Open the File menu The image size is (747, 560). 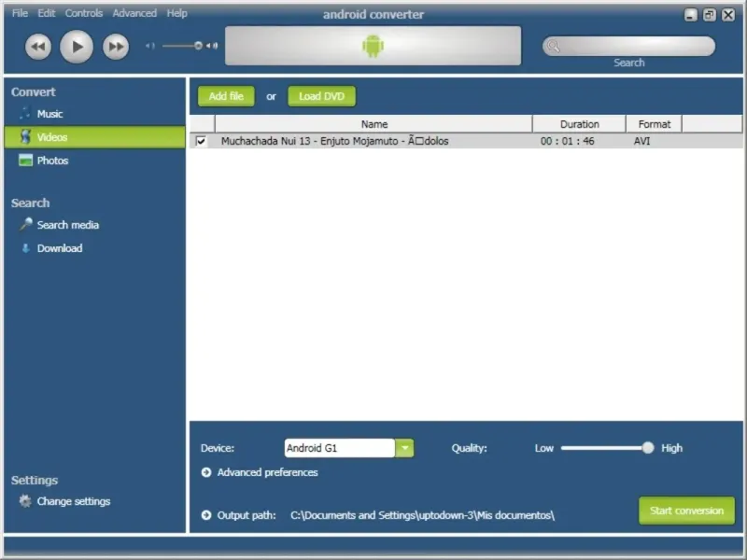[x=20, y=13]
